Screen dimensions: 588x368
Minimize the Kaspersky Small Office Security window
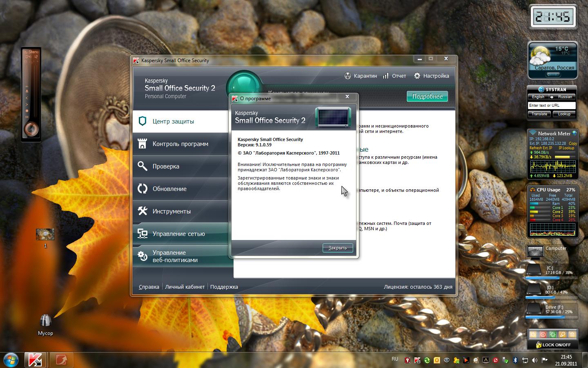(419, 59)
